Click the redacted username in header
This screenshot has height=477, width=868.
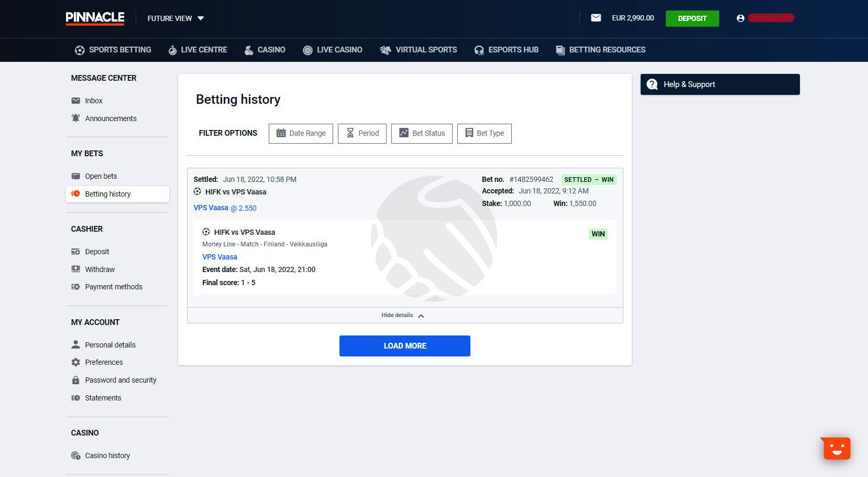tap(771, 18)
